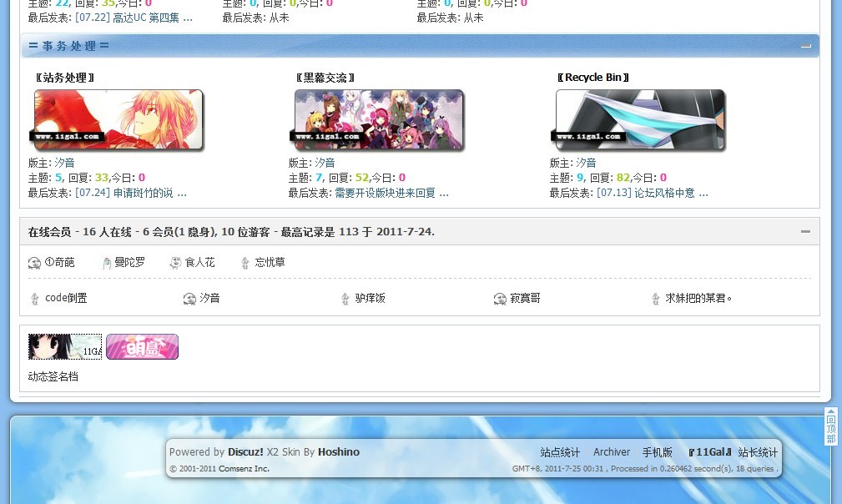Click the 在线会员 heading text
Viewport: 842px width, 504px height.
click(x=49, y=232)
